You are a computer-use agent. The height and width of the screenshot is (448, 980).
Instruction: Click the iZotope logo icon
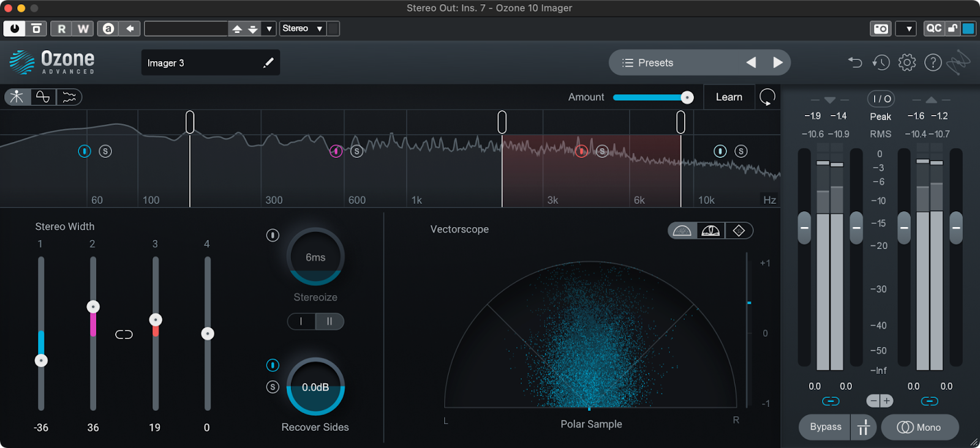point(959,62)
